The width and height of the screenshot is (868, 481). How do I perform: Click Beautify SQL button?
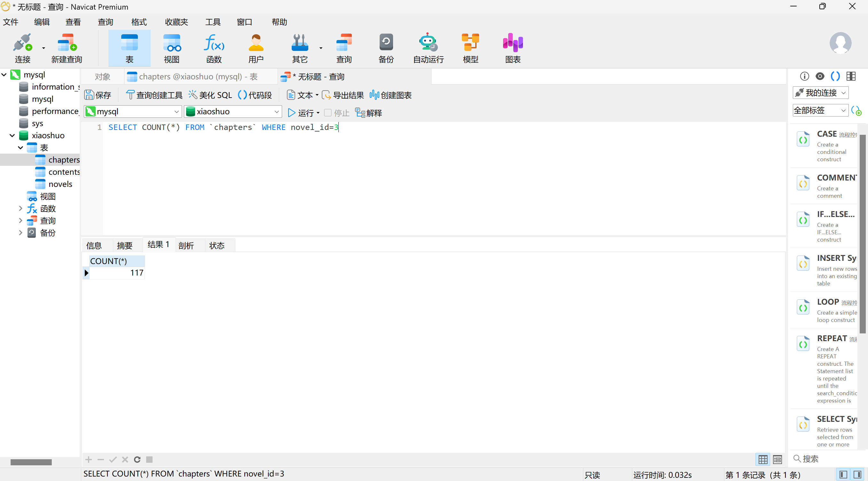click(x=210, y=95)
